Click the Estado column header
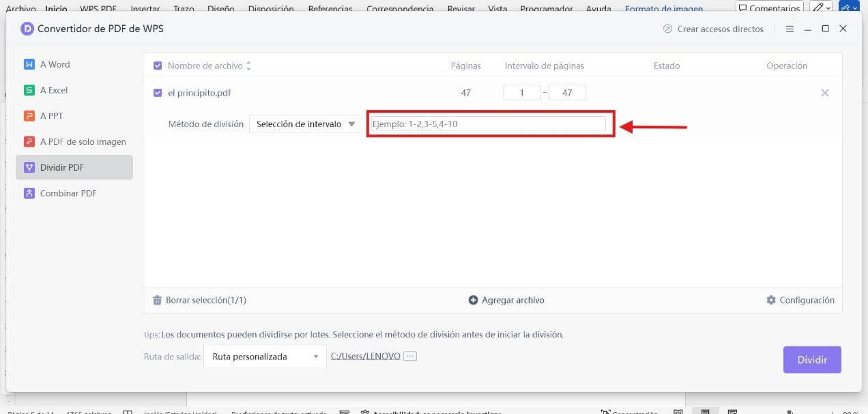Viewport: 868px width, 414px height. click(667, 66)
